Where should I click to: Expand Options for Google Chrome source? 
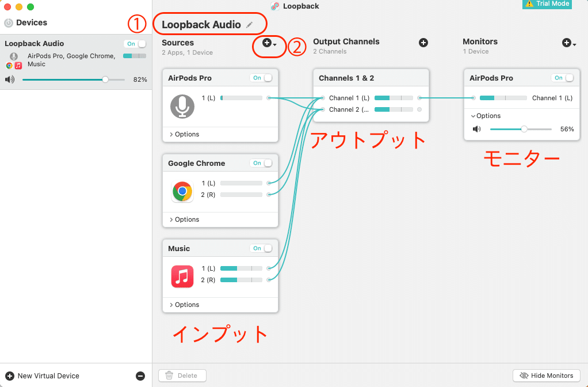point(184,219)
